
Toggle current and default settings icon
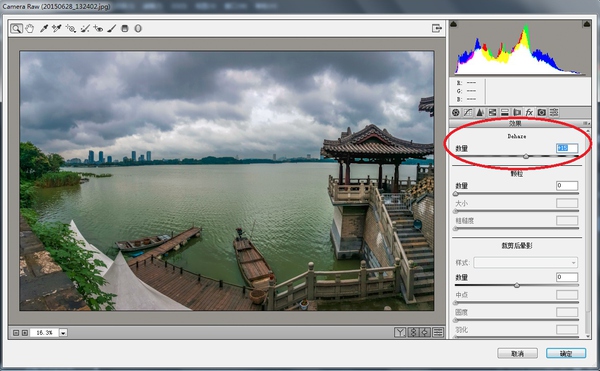[438, 332]
